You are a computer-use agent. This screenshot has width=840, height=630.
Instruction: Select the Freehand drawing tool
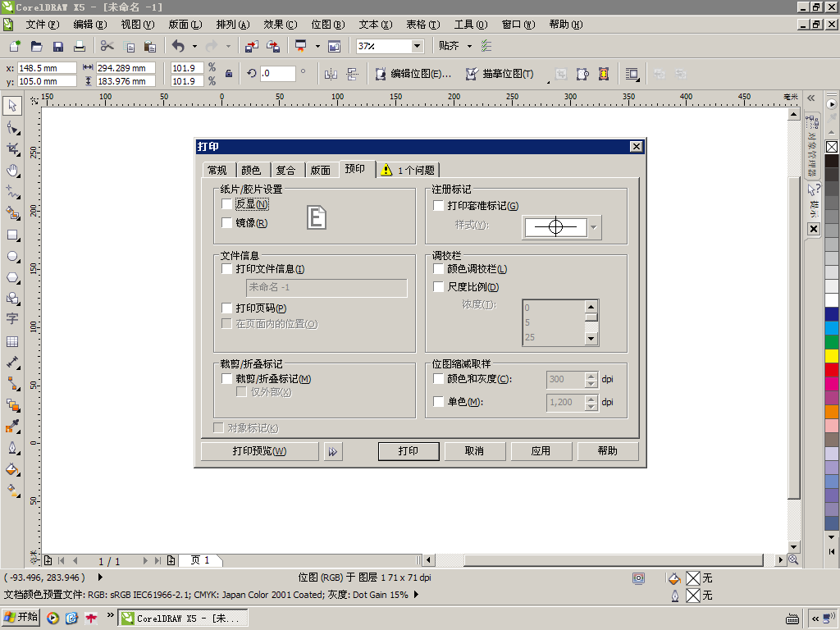click(12, 192)
